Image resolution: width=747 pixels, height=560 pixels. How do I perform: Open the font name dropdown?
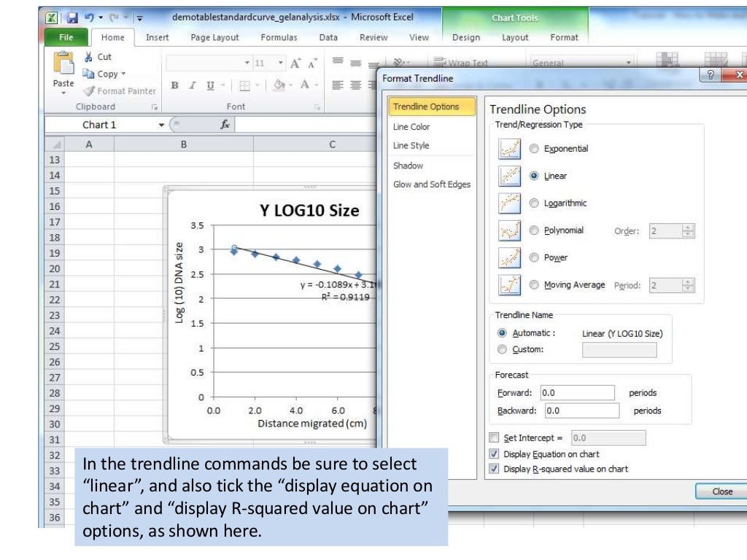[x=247, y=63]
